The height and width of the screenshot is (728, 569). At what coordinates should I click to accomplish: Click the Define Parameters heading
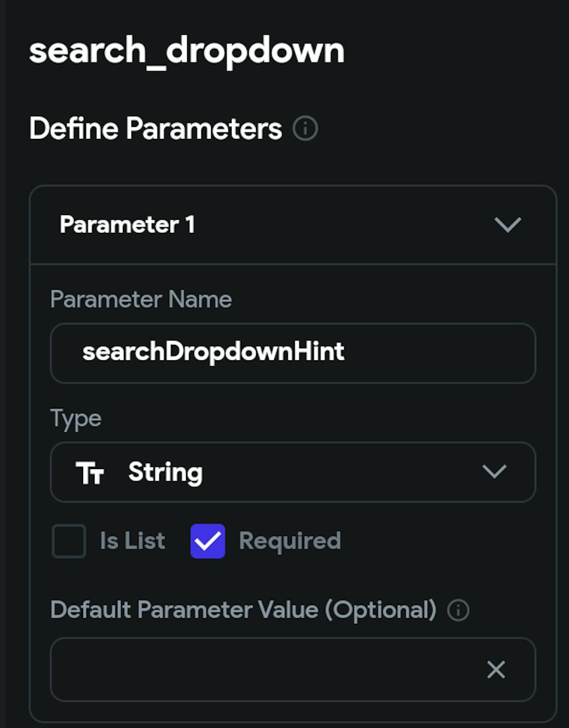coord(155,129)
